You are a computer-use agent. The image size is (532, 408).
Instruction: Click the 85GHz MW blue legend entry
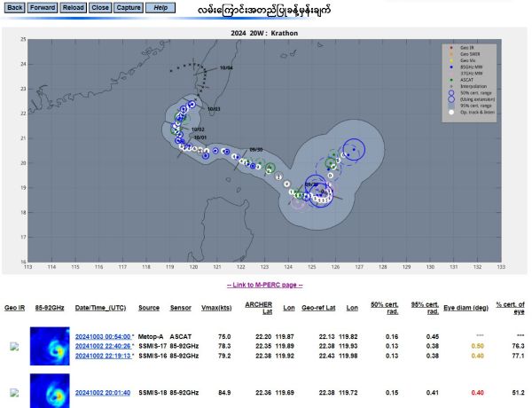pos(465,67)
